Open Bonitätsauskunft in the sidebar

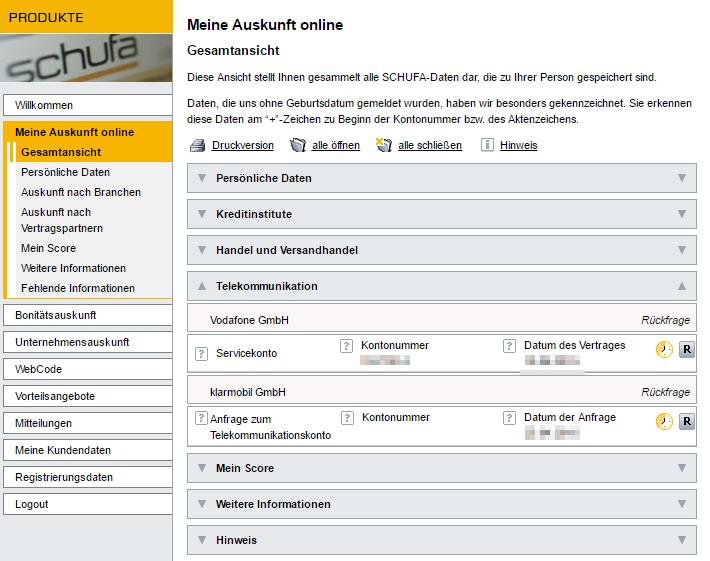pos(56,315)
